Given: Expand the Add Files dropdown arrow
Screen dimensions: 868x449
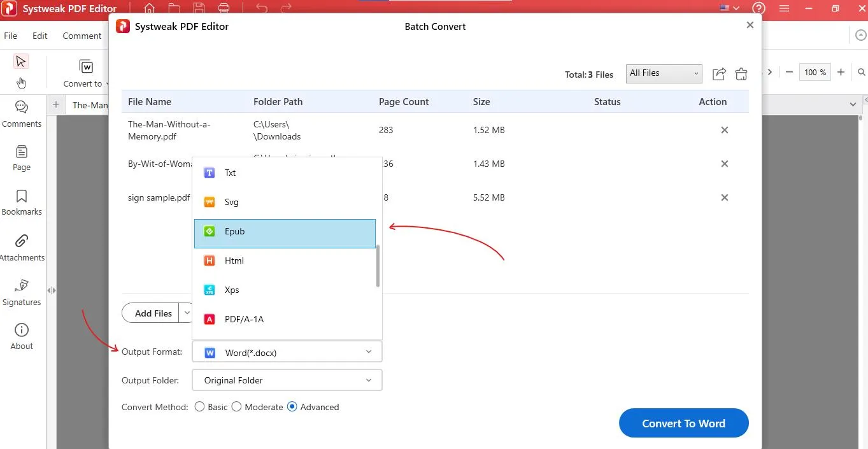Looking at the screenshot, I should click(187, 313).
